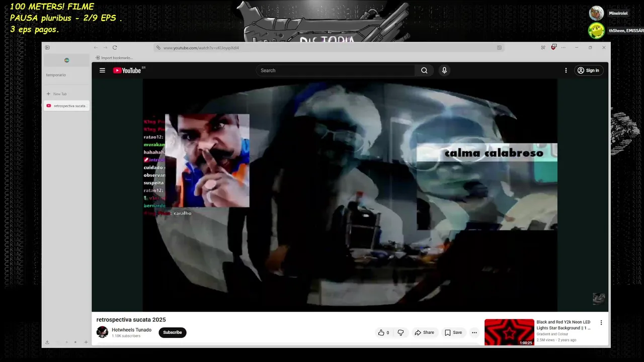Viewport: 644px width, 362px height.
Task: Go back with the browser back arrow
Action: 96,48
